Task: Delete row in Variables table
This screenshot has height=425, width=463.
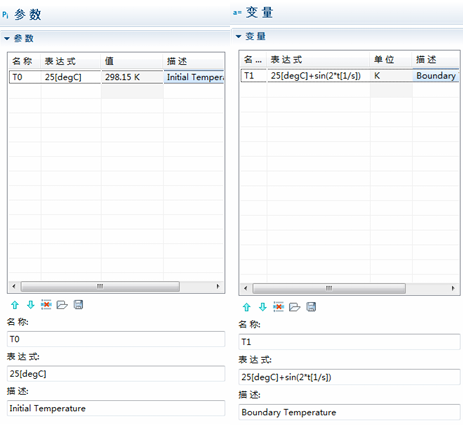Action: coord(278,307)
